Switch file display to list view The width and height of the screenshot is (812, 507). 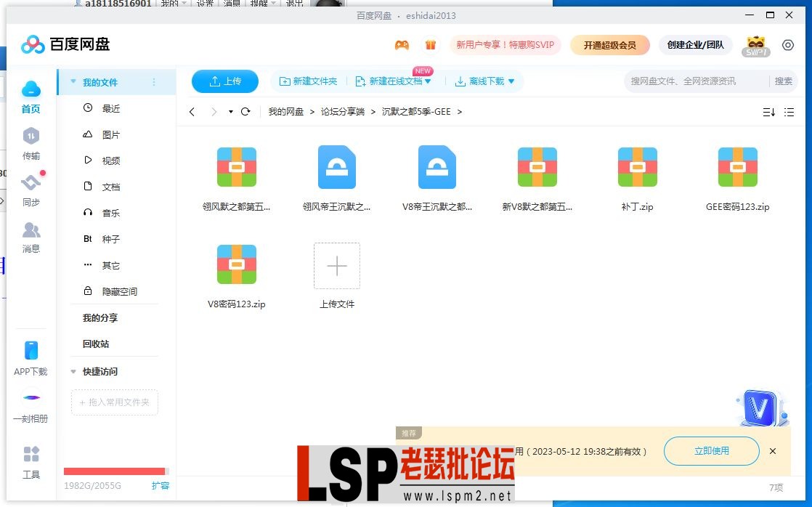point(789,112)
